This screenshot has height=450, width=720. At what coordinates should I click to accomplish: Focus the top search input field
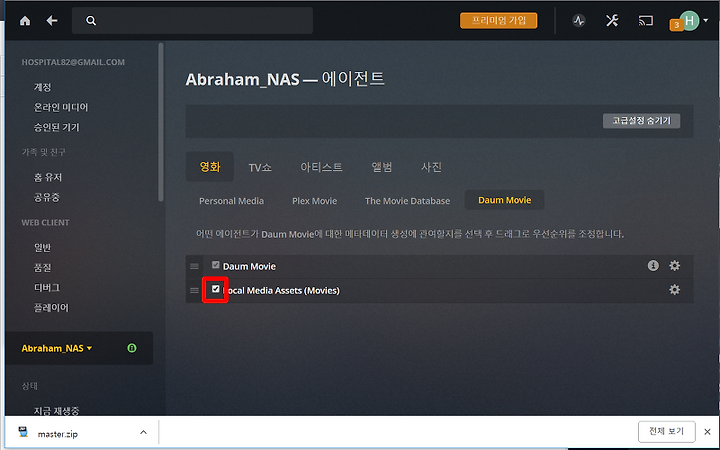pyautogui.click(x=192, y=21)
